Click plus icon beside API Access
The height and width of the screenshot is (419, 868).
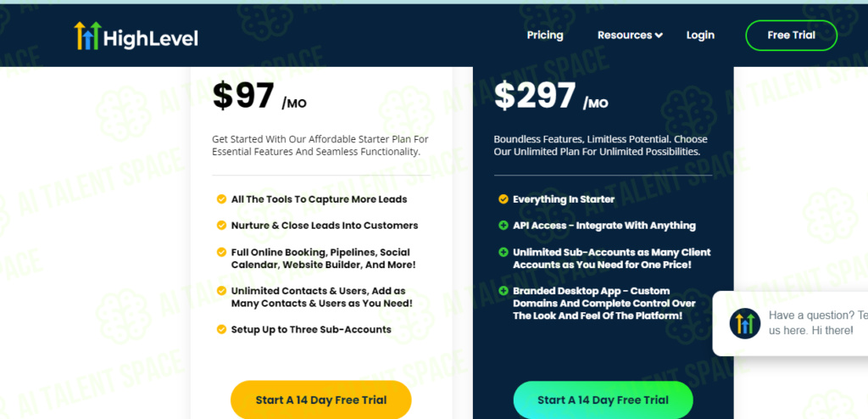(x=504, y=226)
